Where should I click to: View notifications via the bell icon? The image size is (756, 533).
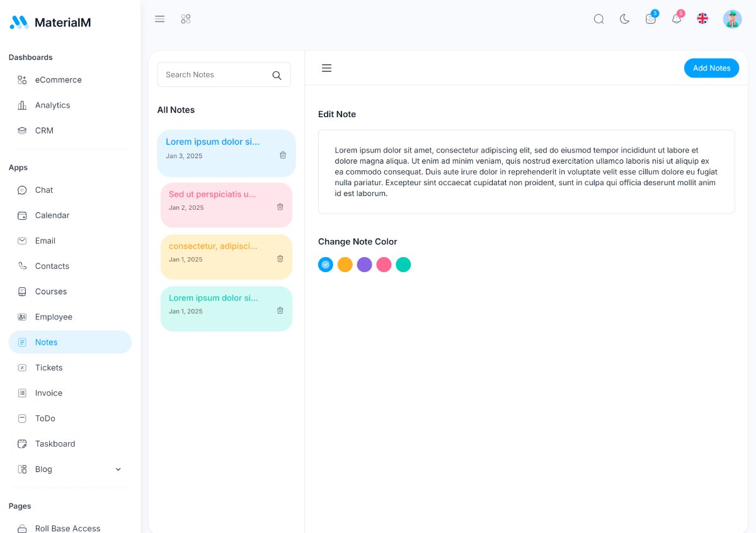(676, 19)
